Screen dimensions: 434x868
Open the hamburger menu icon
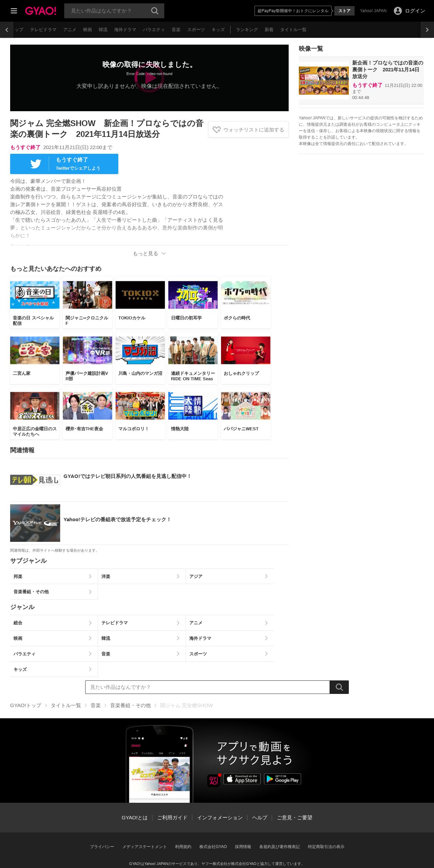(x=14, y=11)
